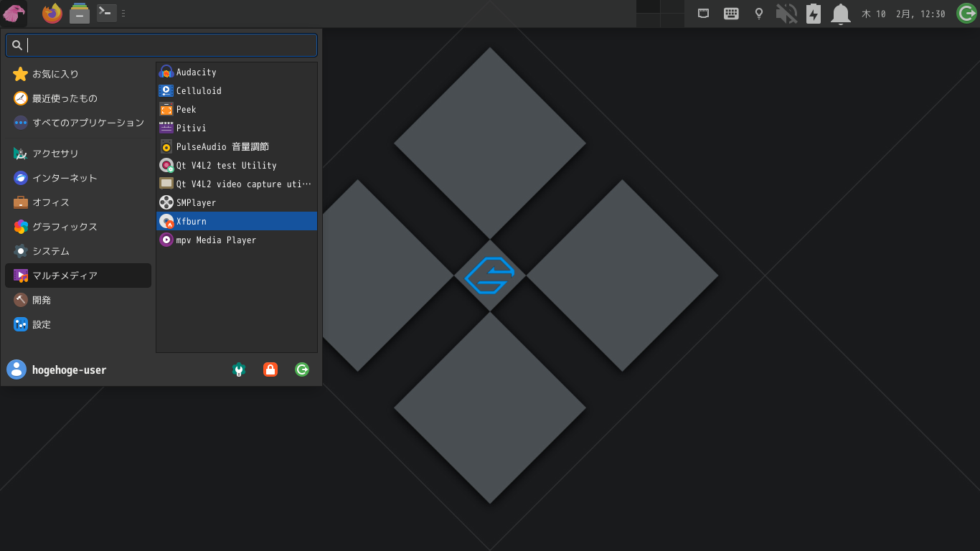Open the clock showing 12:30

point(903,14)
